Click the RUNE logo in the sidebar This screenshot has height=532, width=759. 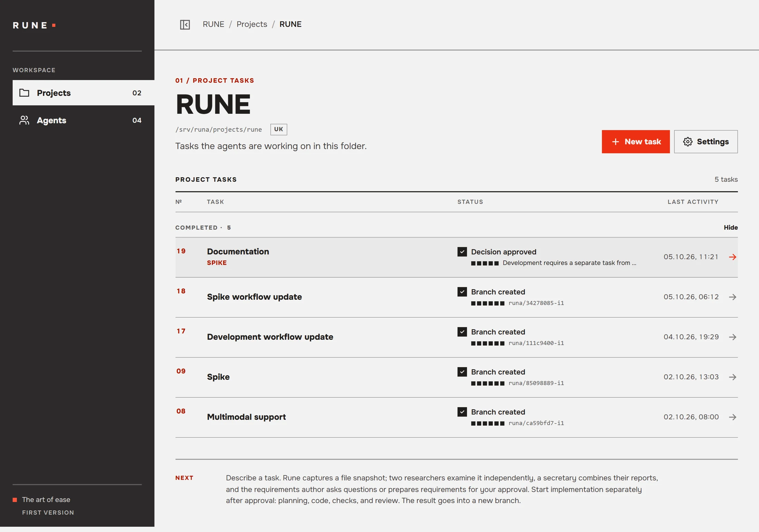[34, 25]
